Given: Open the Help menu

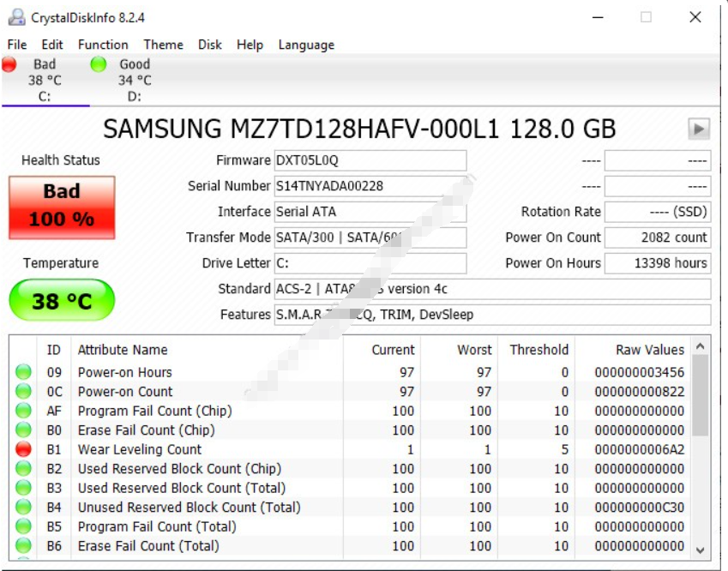Looking at the screenshot, I should (250, 45).
